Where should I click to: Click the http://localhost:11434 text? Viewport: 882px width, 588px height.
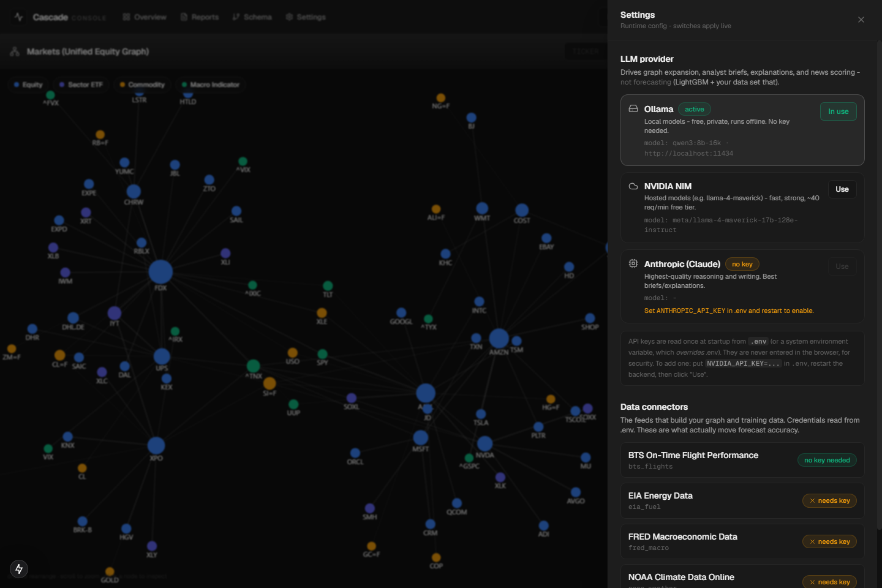pyautogui.click(x=688, y=153)
